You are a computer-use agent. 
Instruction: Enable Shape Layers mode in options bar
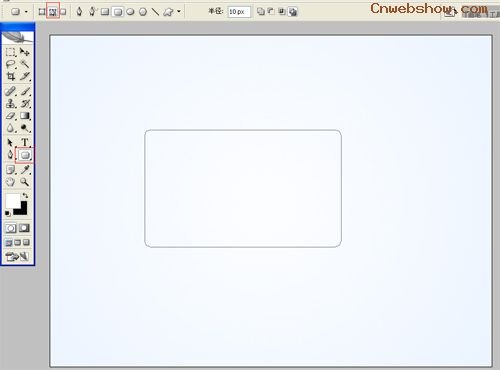(x=42, y=12)
